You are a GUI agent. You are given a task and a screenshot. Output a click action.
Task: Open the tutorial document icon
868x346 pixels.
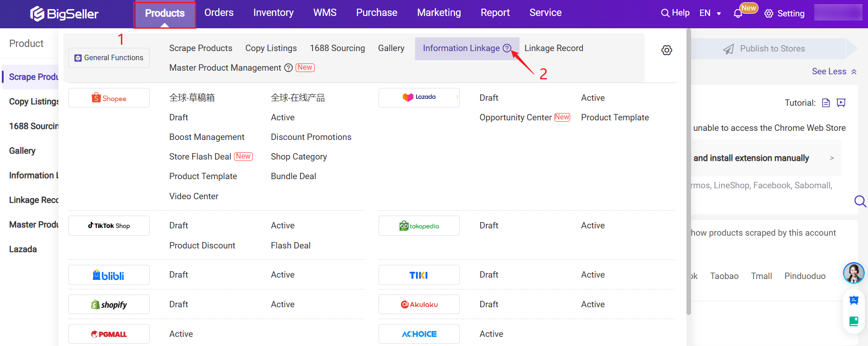point(826,103)
